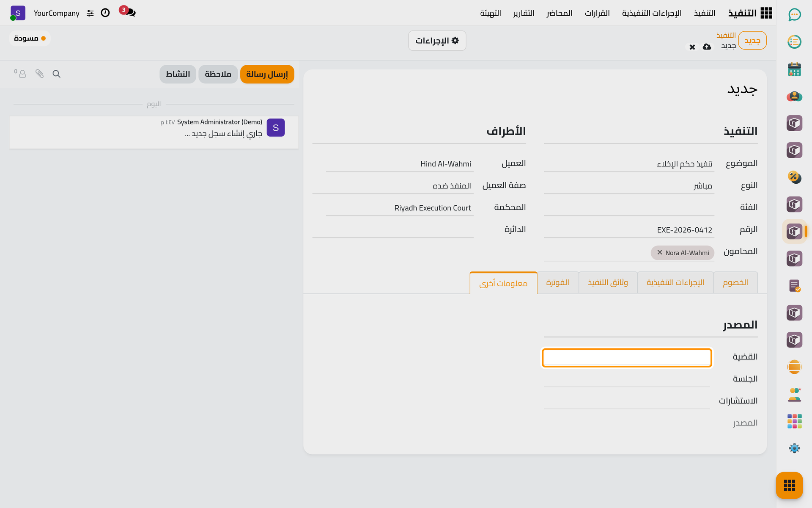This screenshot has height=508, width=812.
Task: Switch to the وثائق التنفيذ tab
Action: click(608, 282)
